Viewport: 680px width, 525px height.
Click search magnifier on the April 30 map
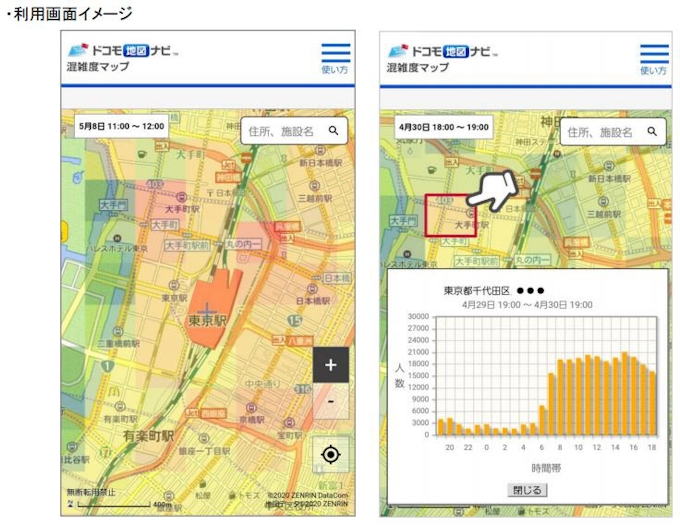[x=652, y=131]
